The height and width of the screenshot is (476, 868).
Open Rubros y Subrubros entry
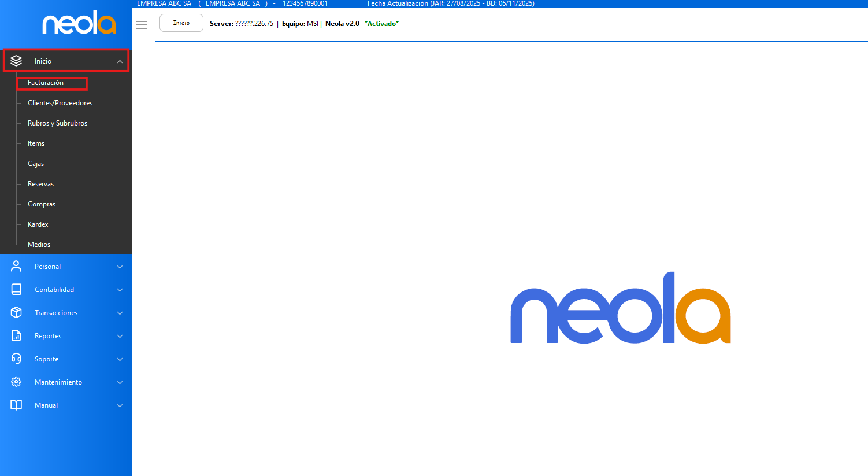57,123
